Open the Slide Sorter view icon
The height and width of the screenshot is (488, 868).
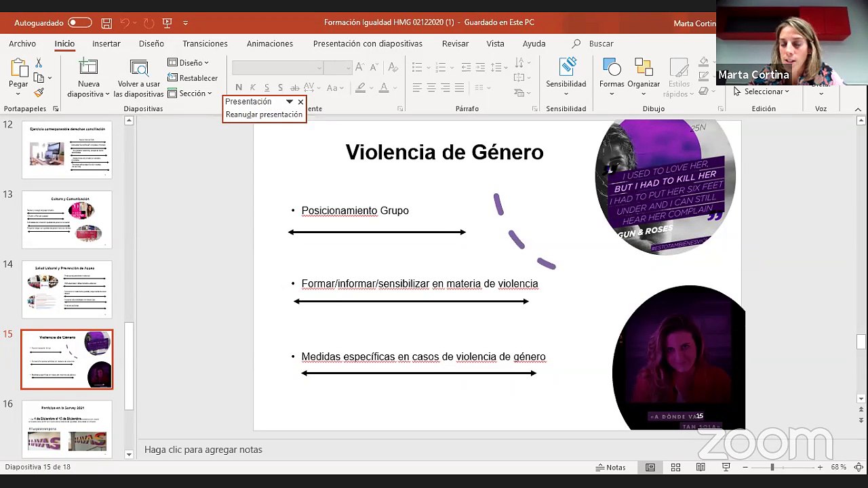tap(675, 468)
